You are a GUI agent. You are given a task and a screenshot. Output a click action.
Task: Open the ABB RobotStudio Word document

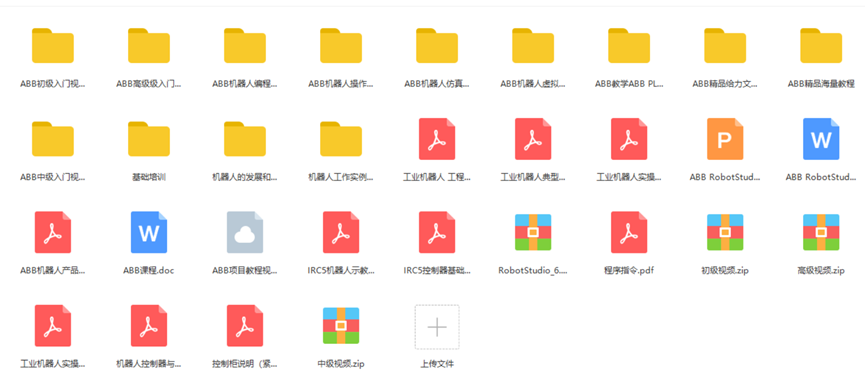pos(821,139)
